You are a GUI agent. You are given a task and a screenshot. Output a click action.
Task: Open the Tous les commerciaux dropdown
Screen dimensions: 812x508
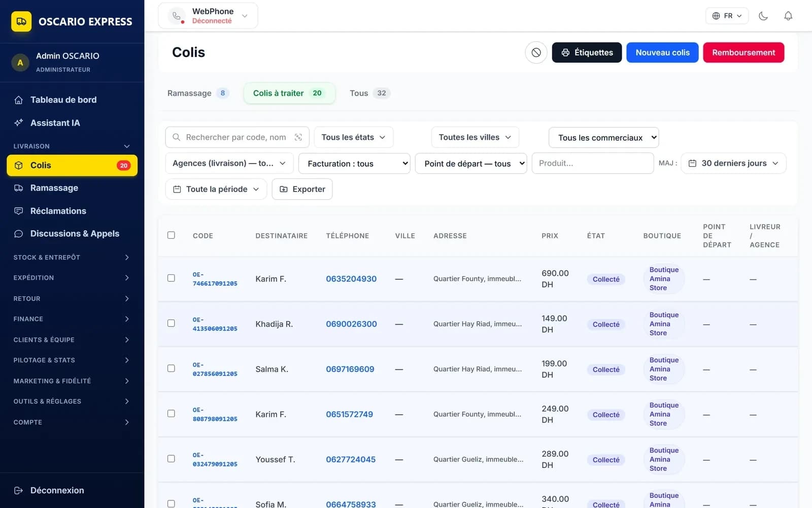[x=604, y=138]
